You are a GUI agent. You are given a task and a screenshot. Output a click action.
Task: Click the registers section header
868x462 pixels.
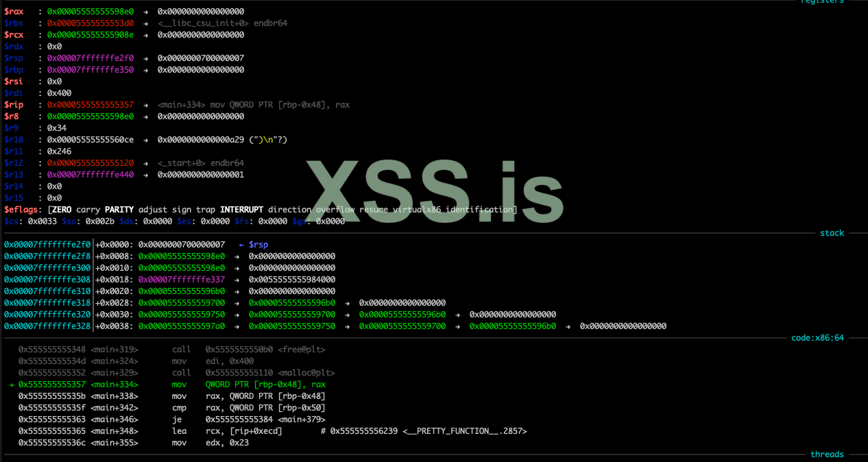point(823,2)
